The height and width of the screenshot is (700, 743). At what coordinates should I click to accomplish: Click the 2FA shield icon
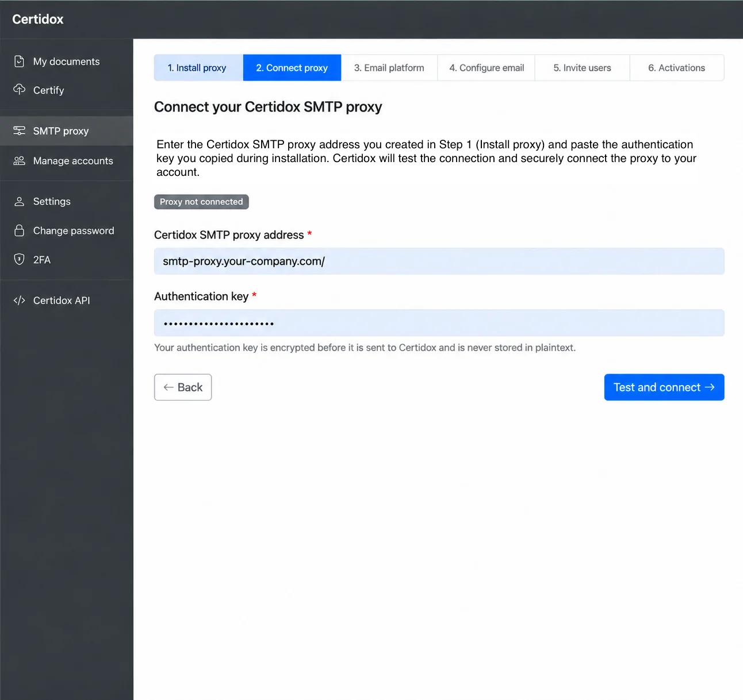pyautogui.click(x=19, y=259)
